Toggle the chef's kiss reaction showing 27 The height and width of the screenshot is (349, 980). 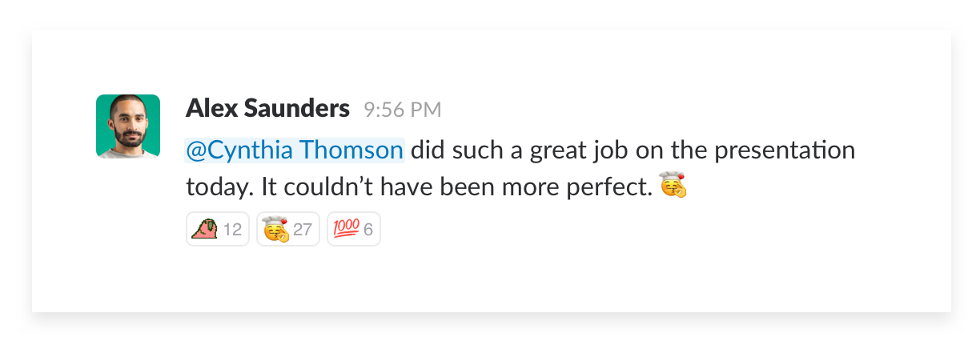click(288, 230)
